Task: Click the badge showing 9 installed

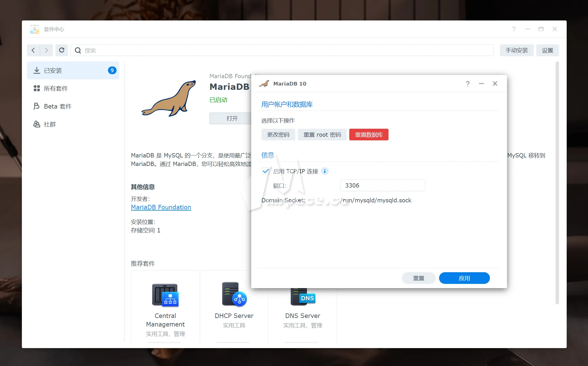Action: click(112, 70)
